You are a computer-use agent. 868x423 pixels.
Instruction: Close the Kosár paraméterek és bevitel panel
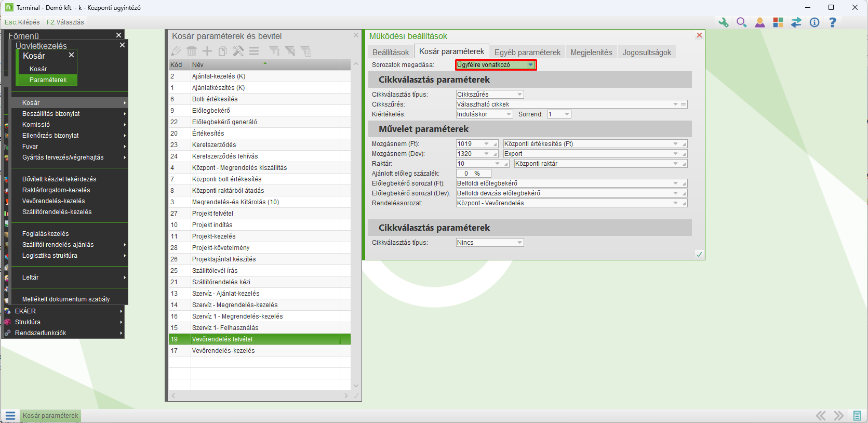[x=356, y=35]
